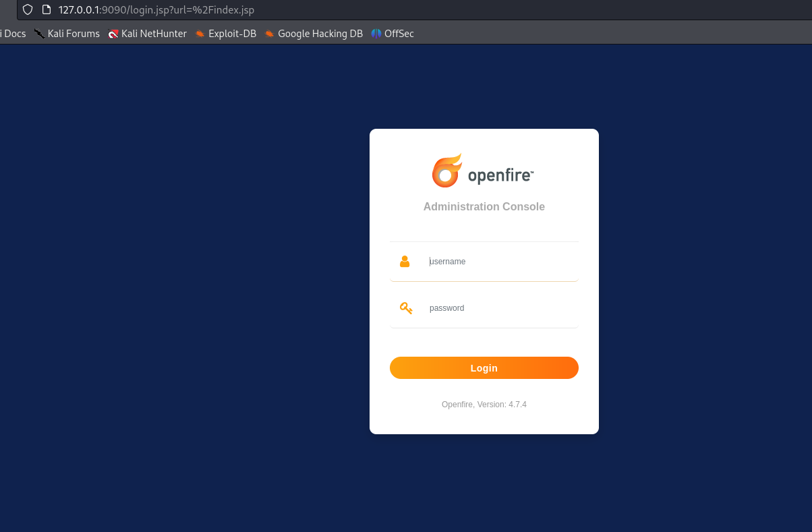Click the tracking protection shield icon
This screenshot has width=812, height=532.
coord(28,10)
